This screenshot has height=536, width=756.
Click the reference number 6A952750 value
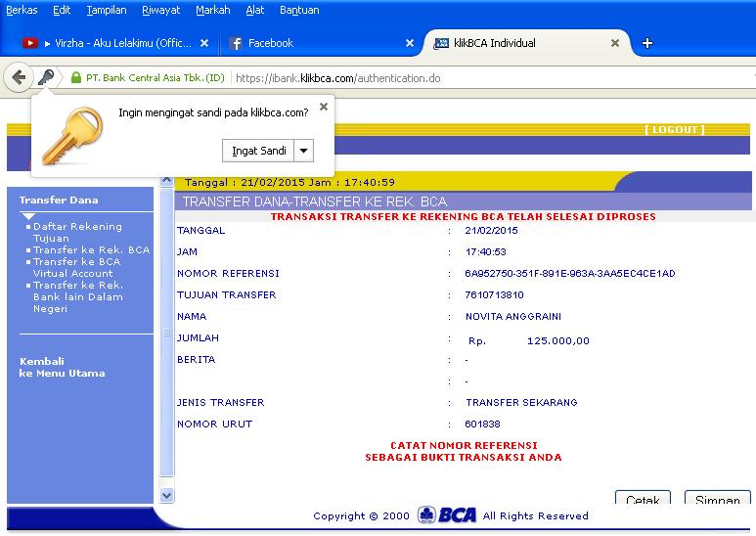point(570,273)
